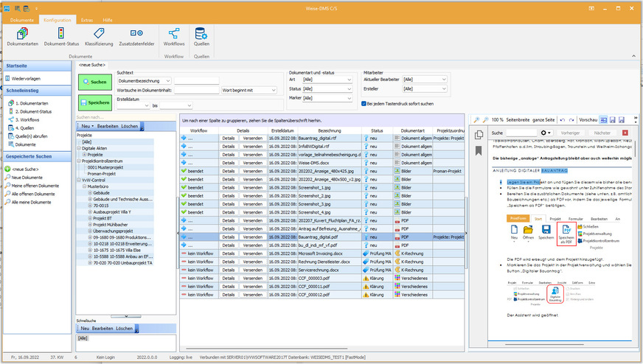Viewport: 643px width, 364px height.
Task: Click the Suche input field in preview
Action: click(x=522, y=133)
